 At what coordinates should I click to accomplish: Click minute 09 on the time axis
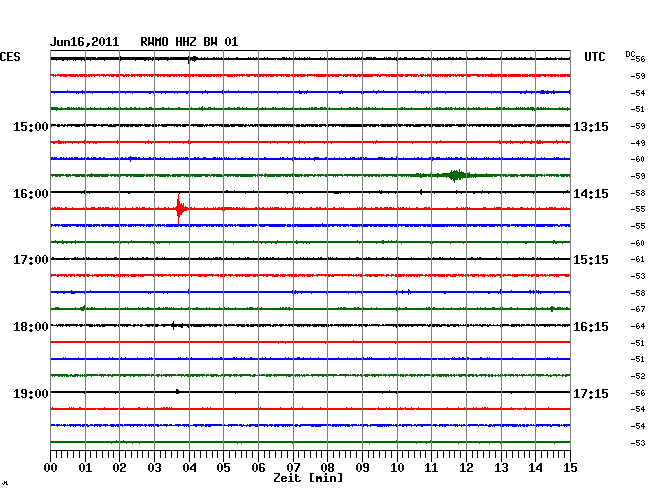[x=362, y=467]
